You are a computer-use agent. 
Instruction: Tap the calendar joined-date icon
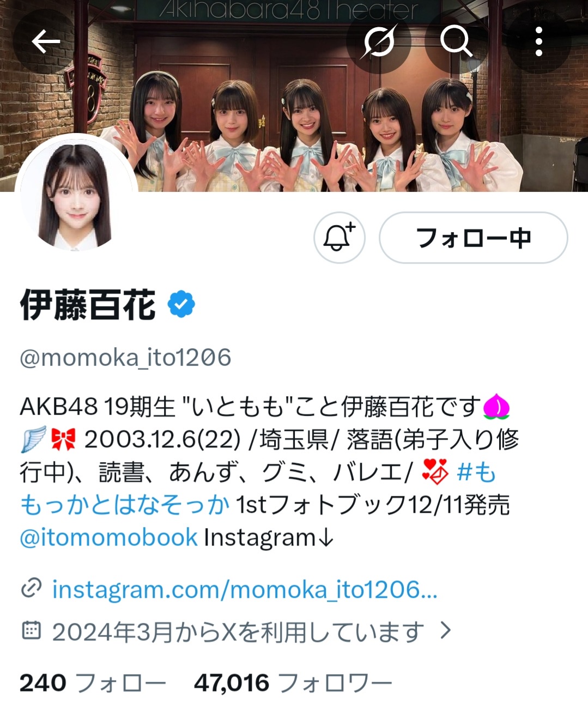[31, 631]
